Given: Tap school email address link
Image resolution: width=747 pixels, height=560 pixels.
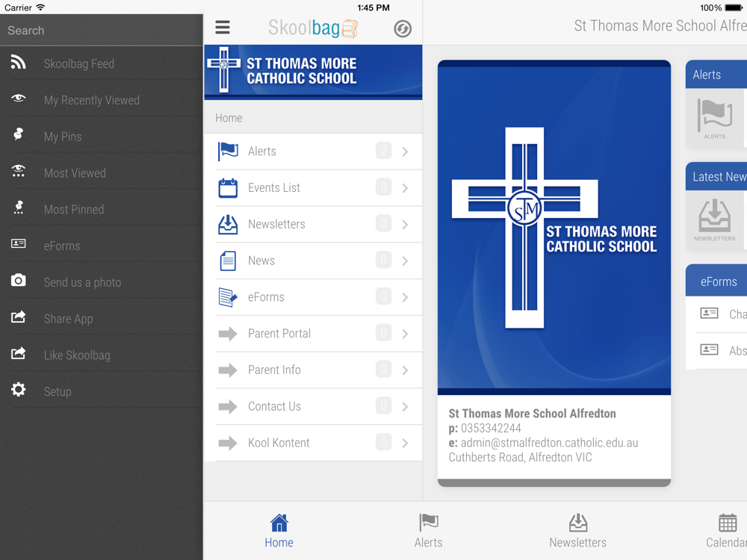Looking at the screenshot, I should pos(549,443).
